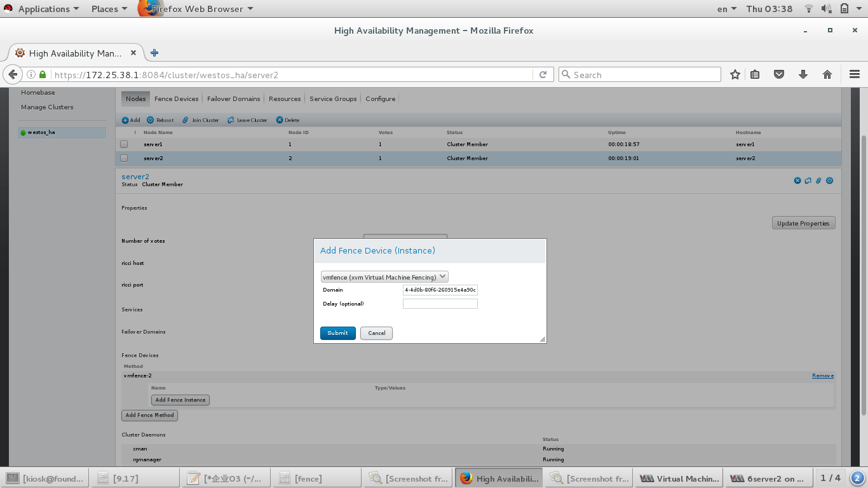The image size is (868, 488).
Task: Click the muted volume icon in top bar
Action: (826, 9)
